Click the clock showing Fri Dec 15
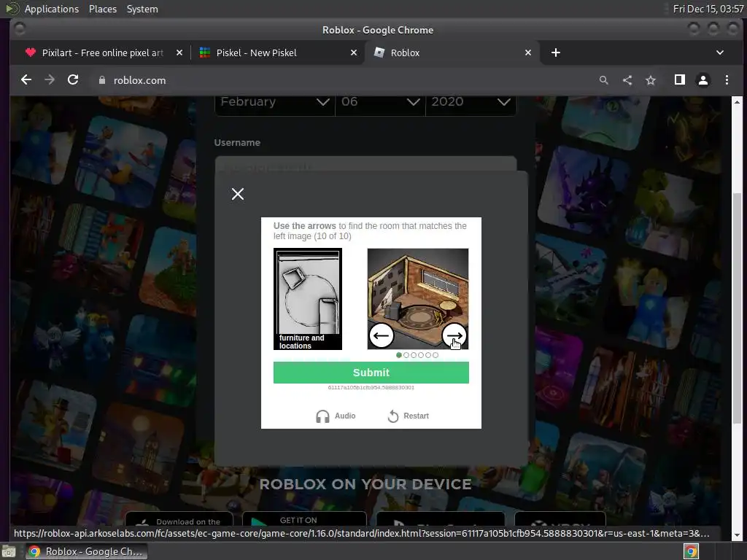The image size is (747, 560). click(708, 9)
